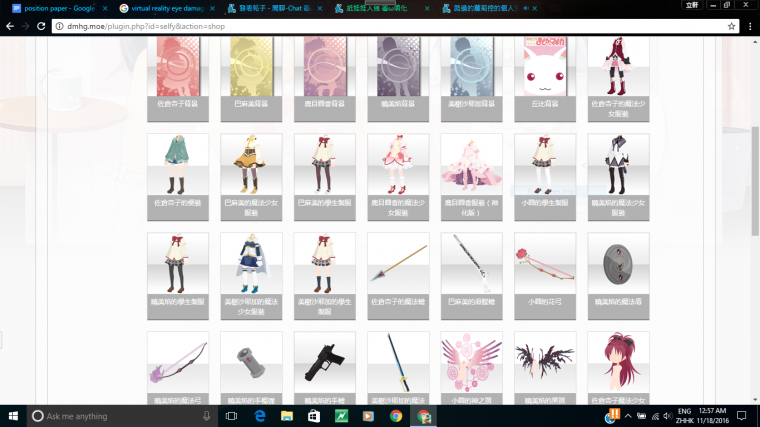Choose the pink Madoka background card
The image size is (760, 427).
[x=325, y=79]
